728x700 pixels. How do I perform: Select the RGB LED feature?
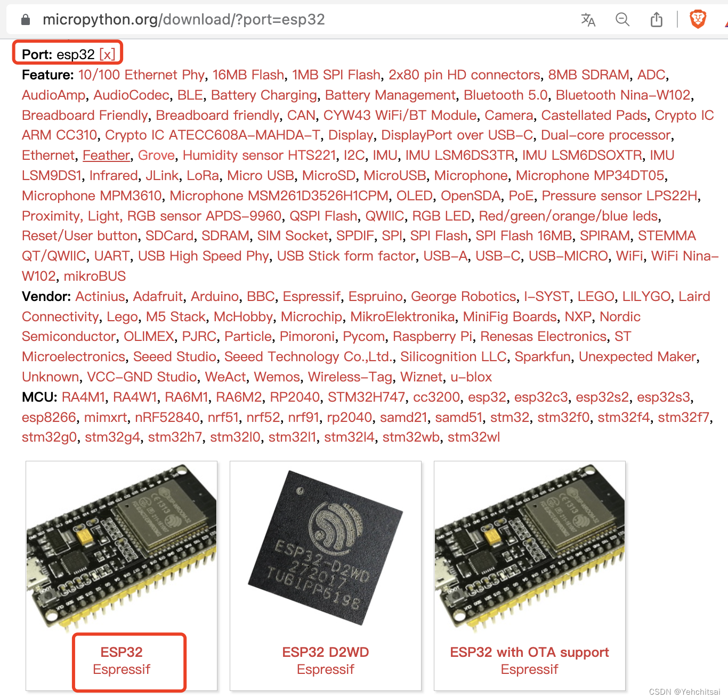click(442, 216)
